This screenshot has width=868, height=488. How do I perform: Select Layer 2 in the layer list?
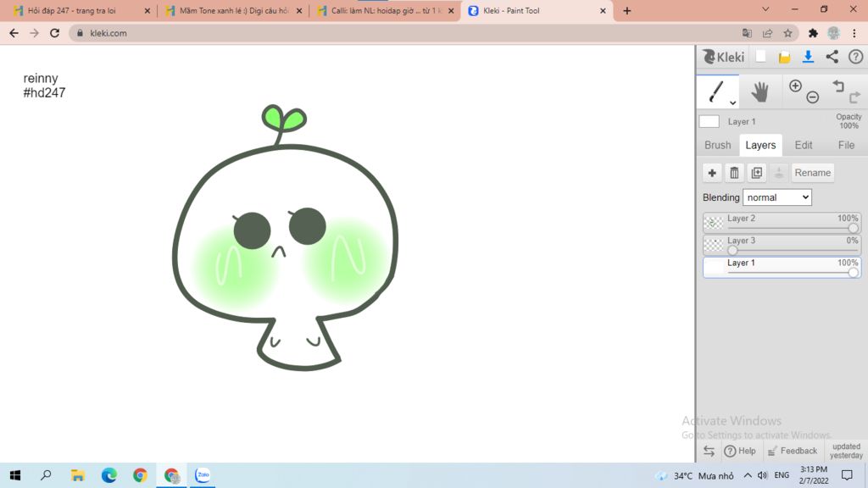[782, 223]
